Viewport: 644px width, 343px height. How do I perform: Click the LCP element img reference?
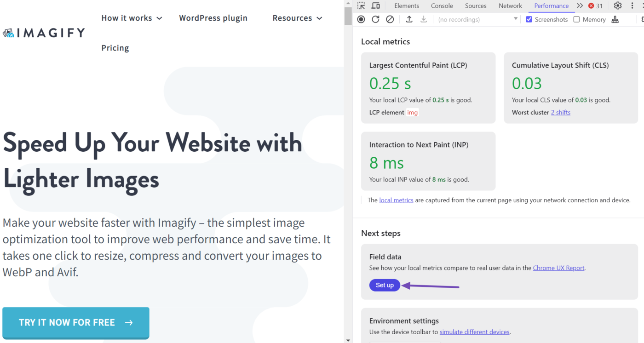tap(413, 112)
